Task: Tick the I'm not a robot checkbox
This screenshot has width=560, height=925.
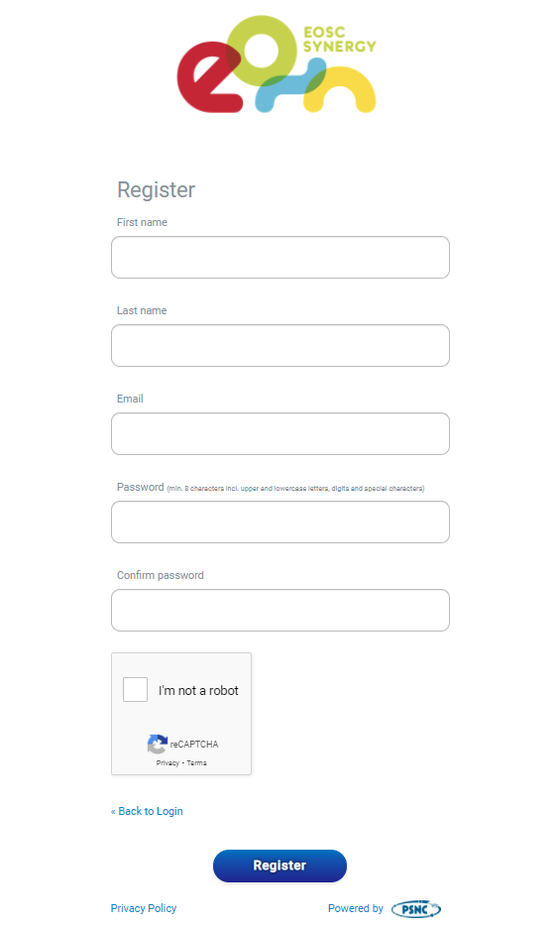Action: point(135,690)
